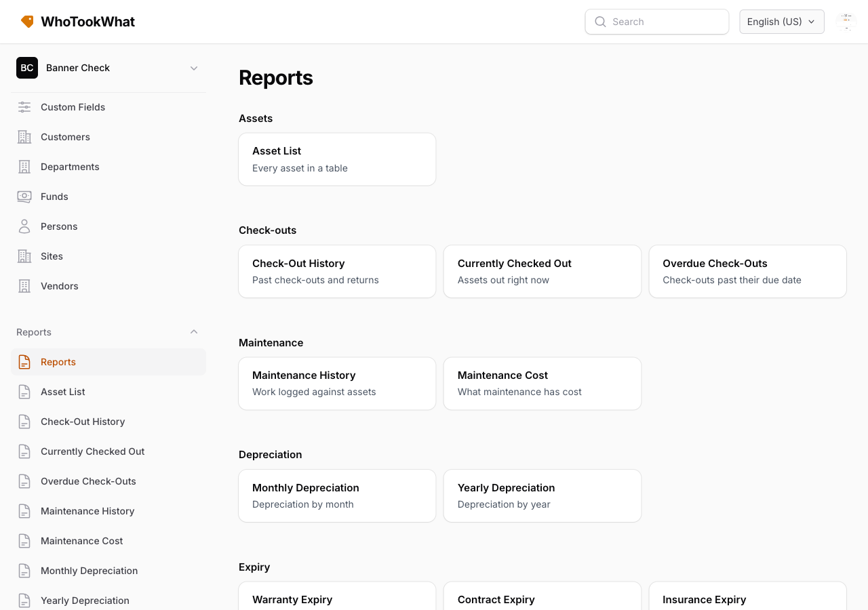Viewport: 868px width, 610px height.
Task: Open the Insurance Expiry report card
Action: (x=748, y=596)
